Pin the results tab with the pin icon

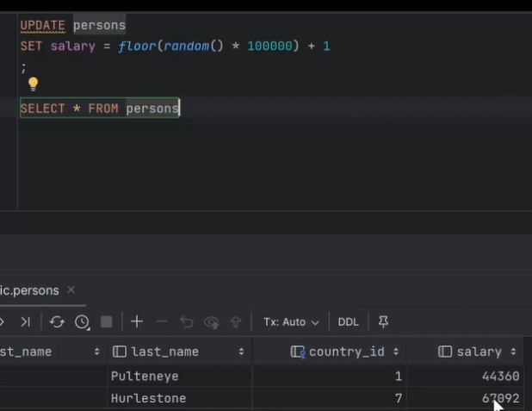point(384,321)
